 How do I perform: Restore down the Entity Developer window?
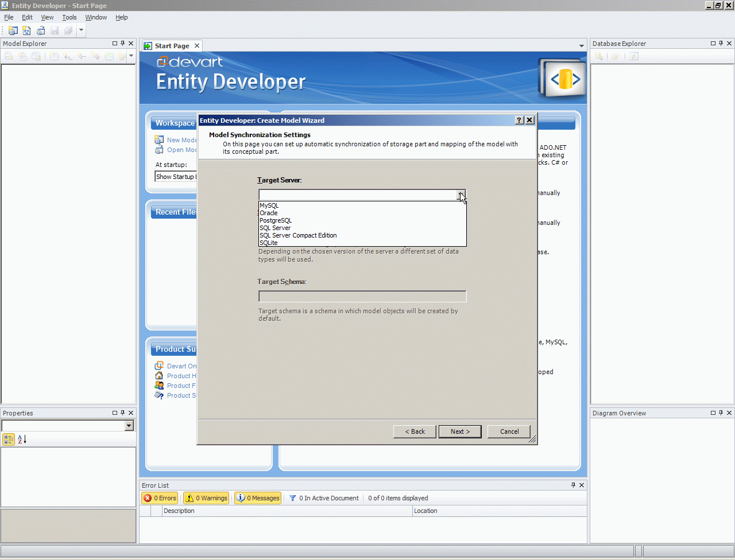pos(718,5)
